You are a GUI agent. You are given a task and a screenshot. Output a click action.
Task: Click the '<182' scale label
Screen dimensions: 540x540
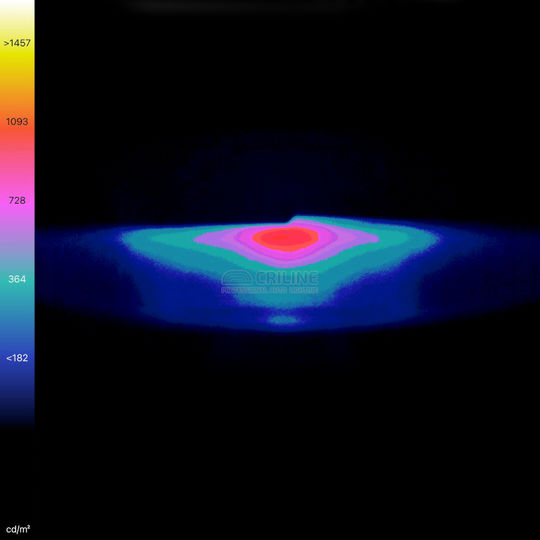click(17, 358)
